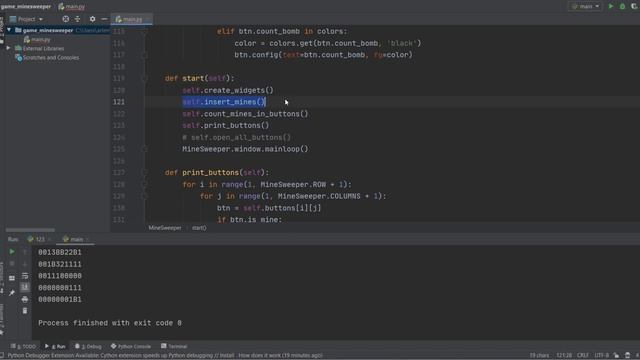Click the expand/collapse all icon in Project panel

coord(78,19)
